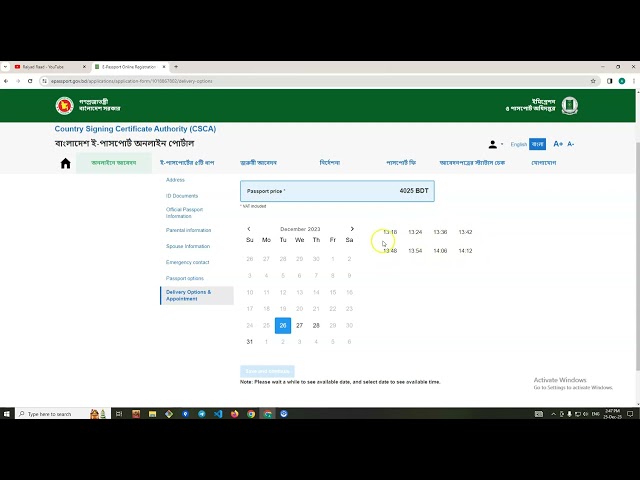Switch to E-Passport Online Registration tab
The height and width of the screenshot is (480, 640).
pyautogui.click(x=129, y=67)
